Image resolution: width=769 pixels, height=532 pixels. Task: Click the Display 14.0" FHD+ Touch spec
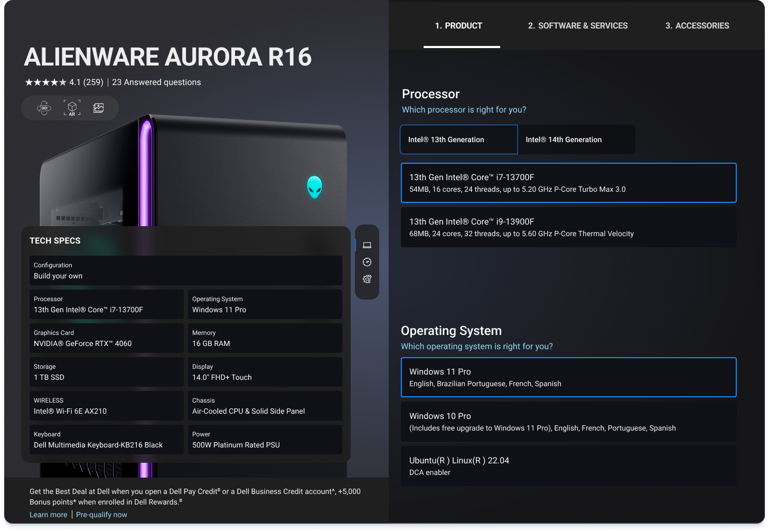[x=265, y=372]
